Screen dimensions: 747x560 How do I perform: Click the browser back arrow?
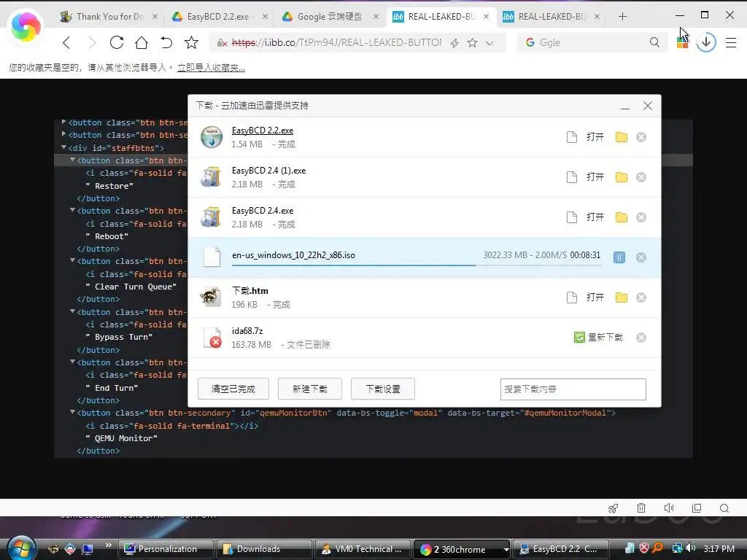tap(66, 43)
